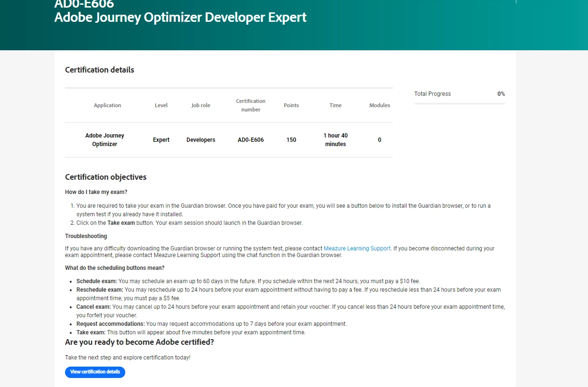Click the 'Cancel exam:' bullet label
Viewport: 588px width, 387px height.
tap(93, 307)
